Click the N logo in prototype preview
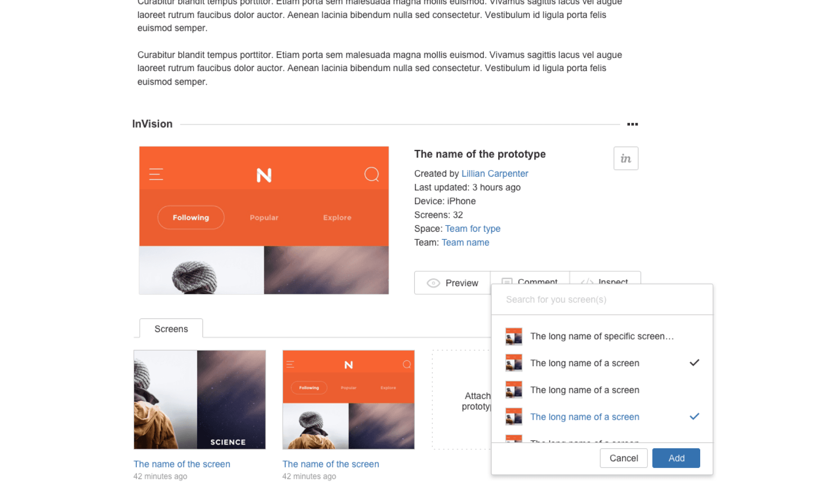Image resolution: width=828 pixels, height=504 pixels. (264, 175)
